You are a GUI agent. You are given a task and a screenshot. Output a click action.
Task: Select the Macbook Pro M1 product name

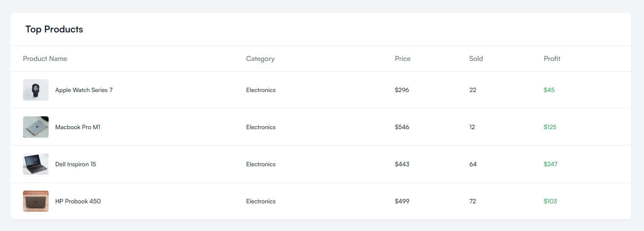point(78,127)
